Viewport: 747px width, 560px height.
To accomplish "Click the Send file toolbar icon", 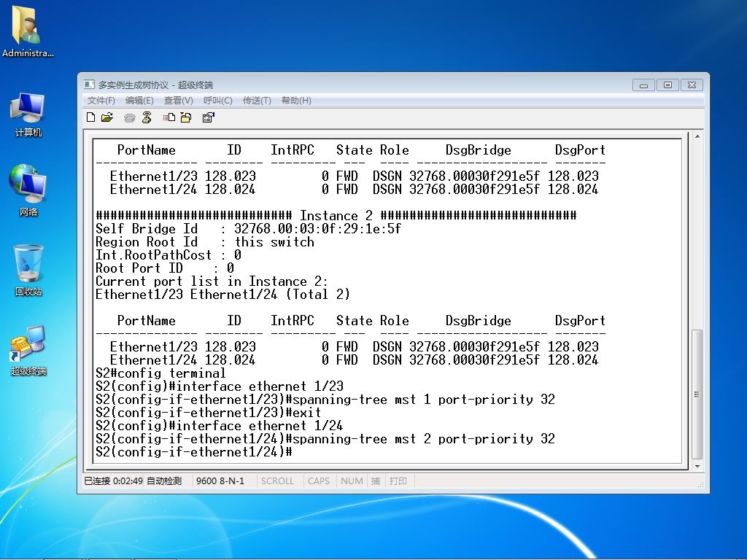I will [169, 117].
